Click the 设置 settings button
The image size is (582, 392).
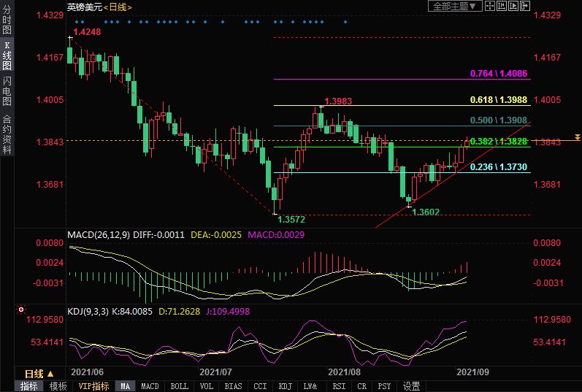coord(412,386)
